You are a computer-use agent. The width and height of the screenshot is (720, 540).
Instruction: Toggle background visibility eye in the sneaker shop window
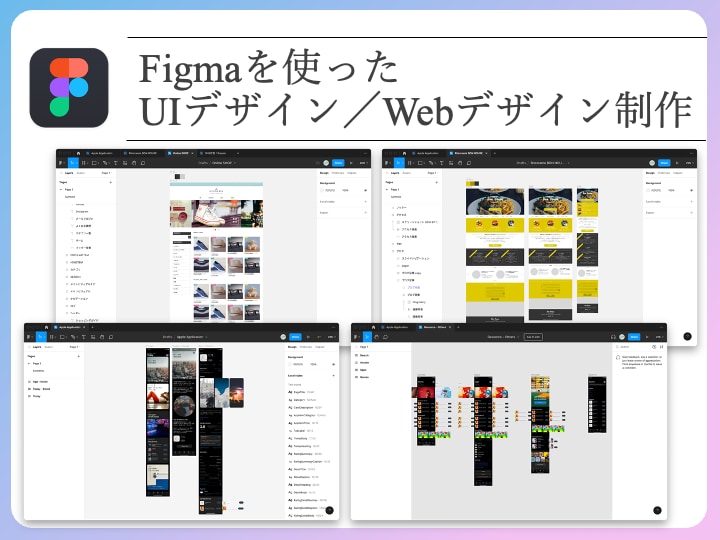click(x=366, y=190)
